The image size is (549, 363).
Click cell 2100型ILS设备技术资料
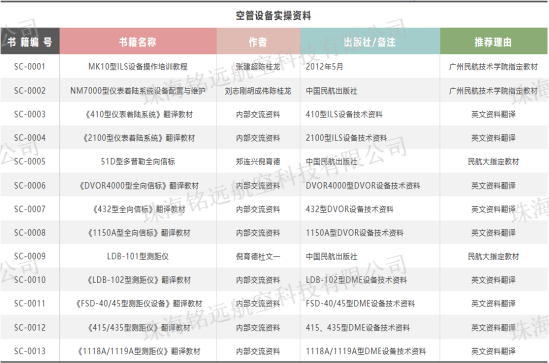point(346,138)
